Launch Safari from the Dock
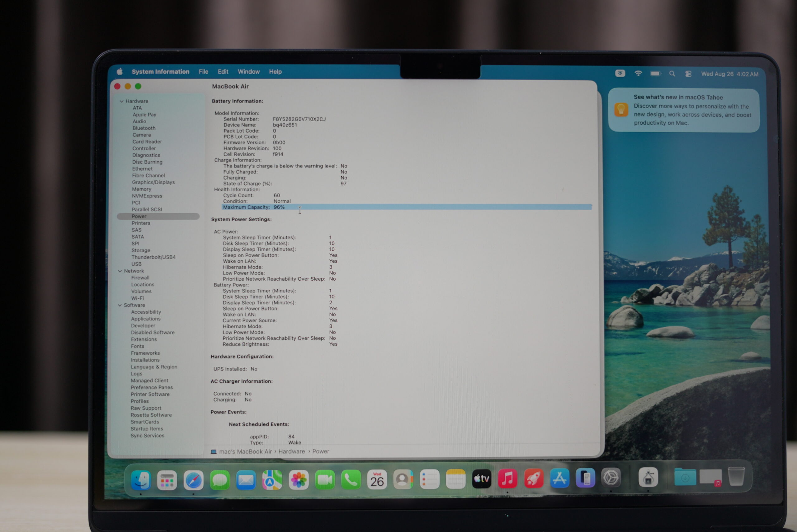The width and height of the screenshot is (797, 532). tap(193, 480)
